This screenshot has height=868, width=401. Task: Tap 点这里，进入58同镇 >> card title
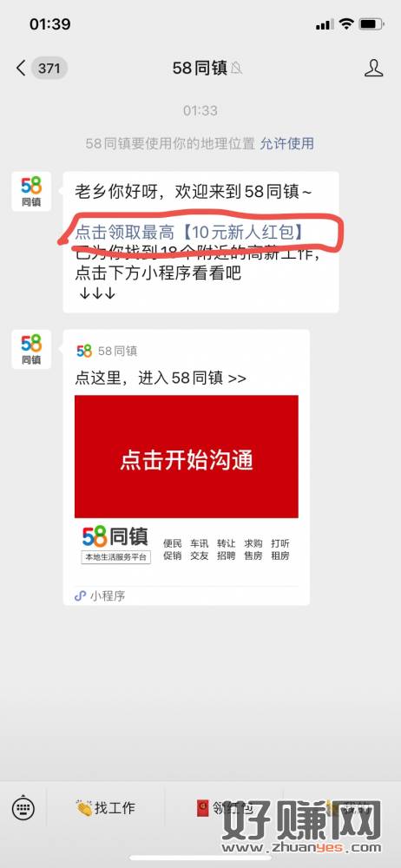pyautogui.click(x=161, y=378)
